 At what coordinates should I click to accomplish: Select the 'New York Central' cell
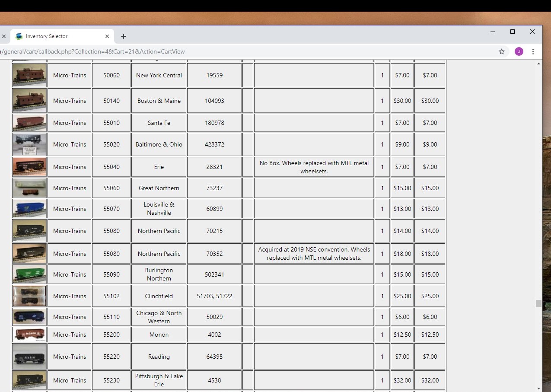pyautogui.click(x=159, y=75)
